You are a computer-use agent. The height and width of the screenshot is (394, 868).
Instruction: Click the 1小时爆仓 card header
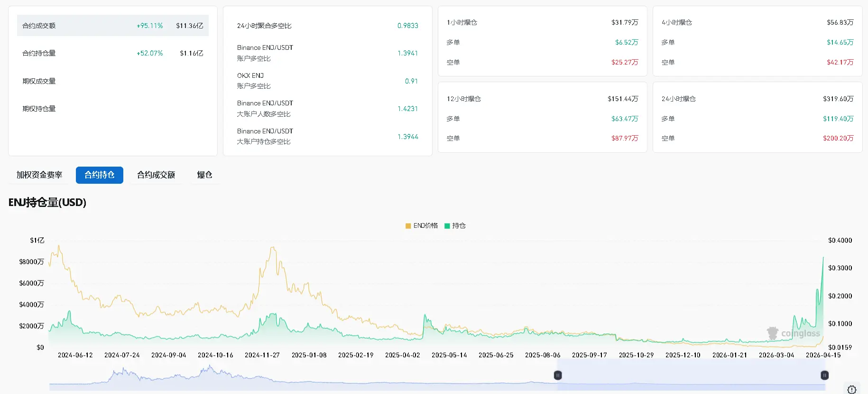[542, 22]
